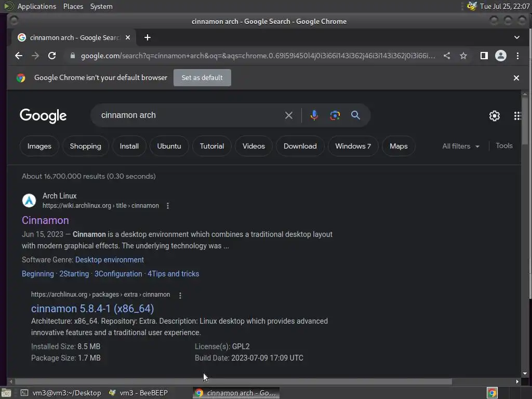Filter results by Videos
The image size is (532, 399).
click(254, 146)
